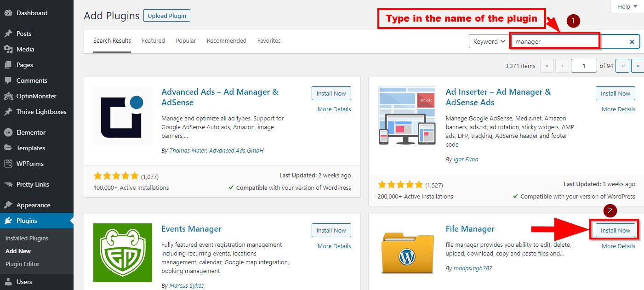Click the Appearance paintbrush icon

pyautogui.click(x=8, y=205)
